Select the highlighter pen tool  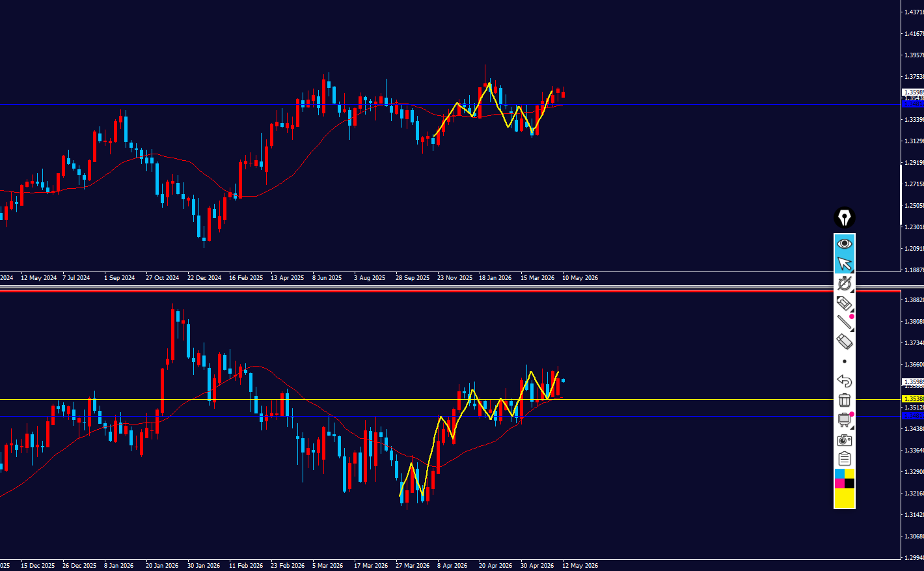coord(845,303)
